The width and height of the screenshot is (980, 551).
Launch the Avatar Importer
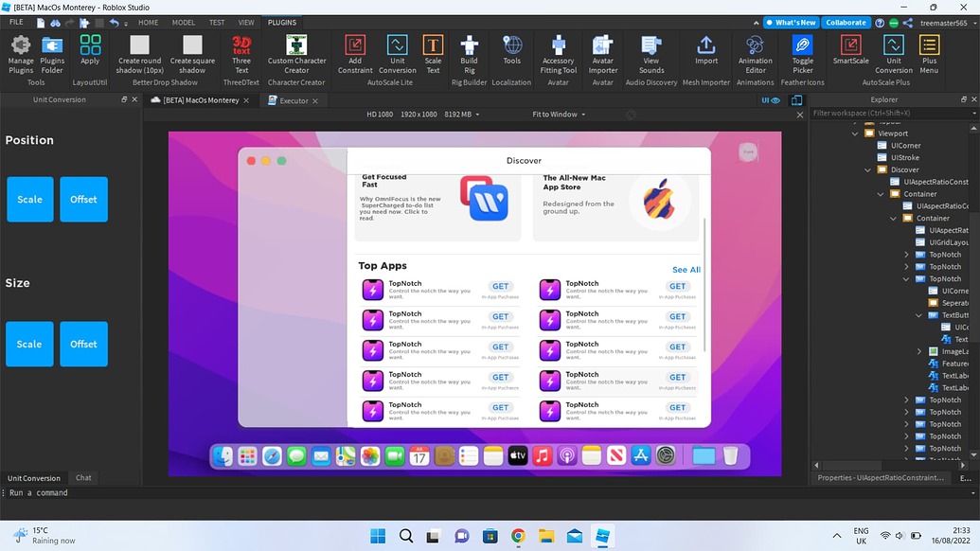[x=602, y=54]
